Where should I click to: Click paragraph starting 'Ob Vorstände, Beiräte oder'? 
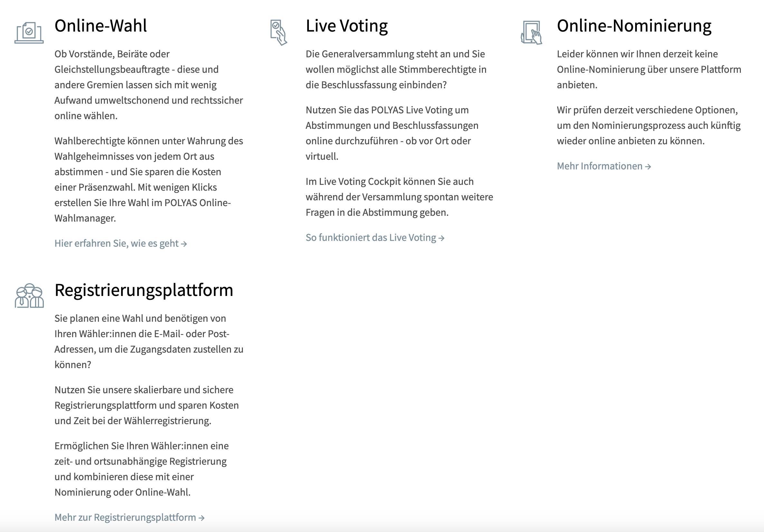click(x=149, y=85)
